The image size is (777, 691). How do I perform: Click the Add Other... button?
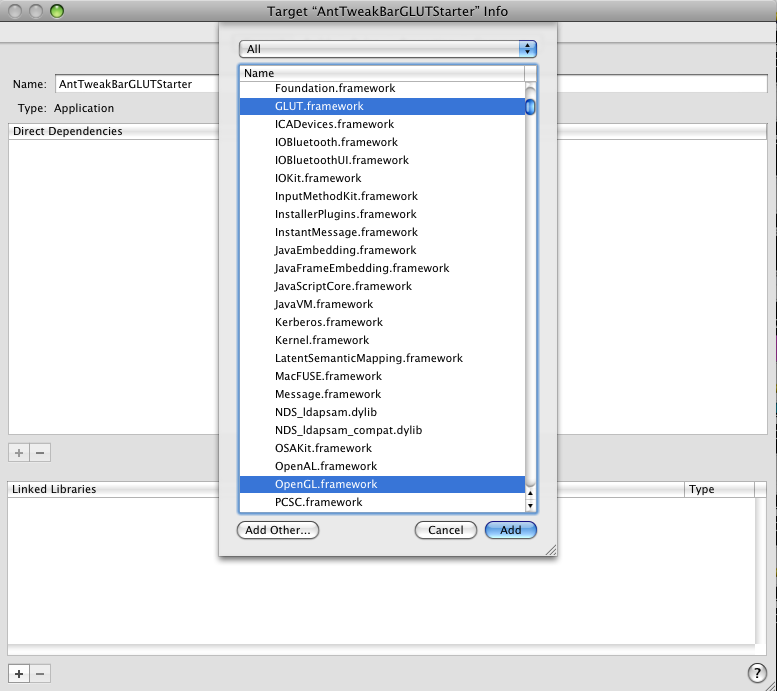(278, 530)
